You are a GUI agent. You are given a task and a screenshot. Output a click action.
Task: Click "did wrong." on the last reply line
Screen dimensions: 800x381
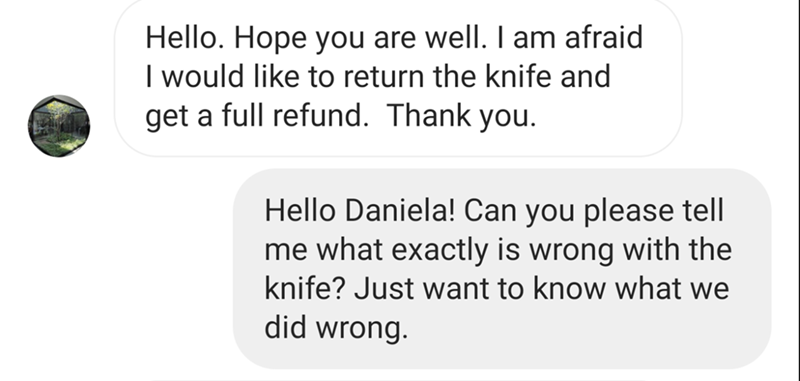coord(336,327)
